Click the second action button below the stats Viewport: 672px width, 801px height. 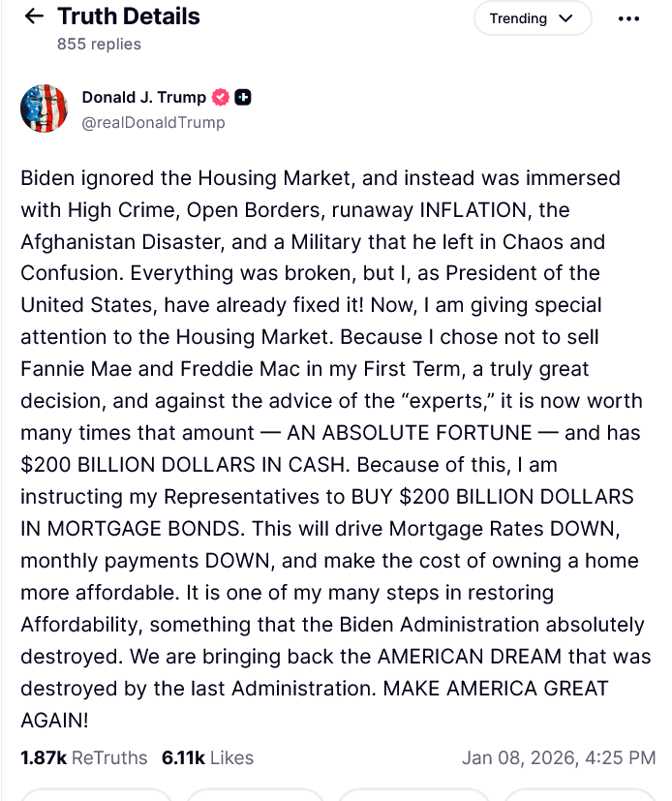tap(254, 795)
